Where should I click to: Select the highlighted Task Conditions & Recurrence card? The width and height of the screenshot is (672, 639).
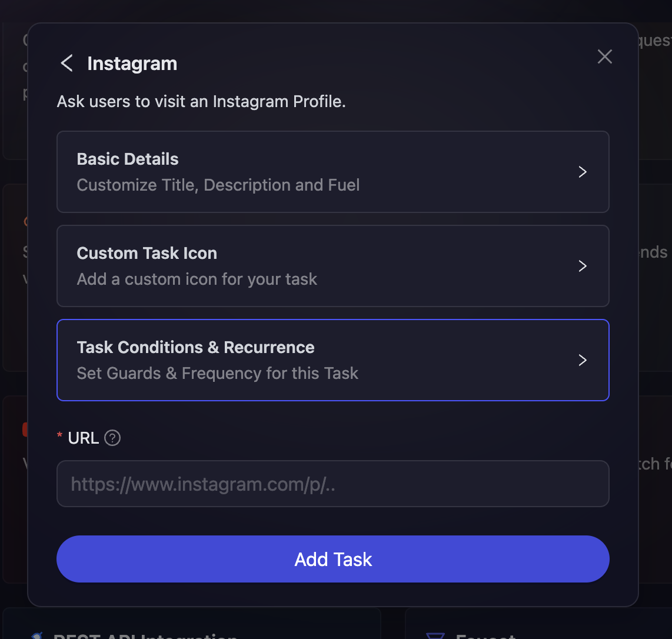tap(333, 360)
